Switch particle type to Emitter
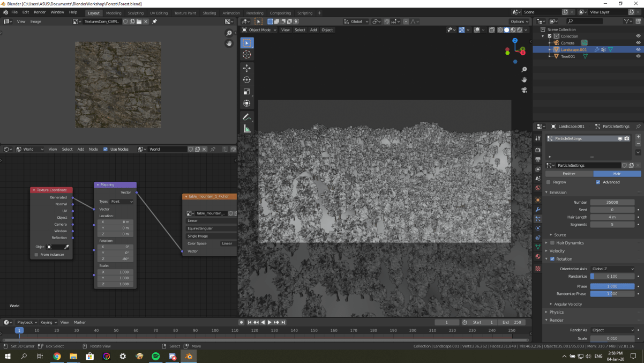The image size is (644, 363). pyautogui.click(x=569, y=174)
